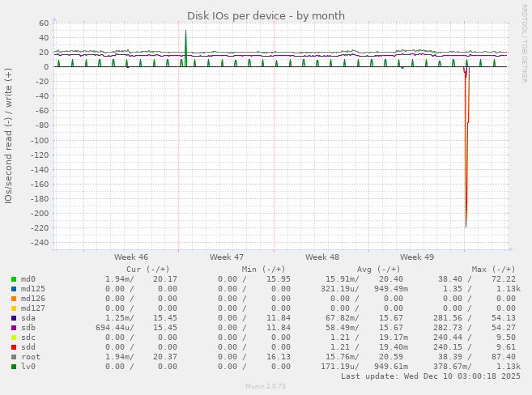Screen dimensions: 532x395
Task: Click md0 current write value 20.17
Action: coord(165,279)
